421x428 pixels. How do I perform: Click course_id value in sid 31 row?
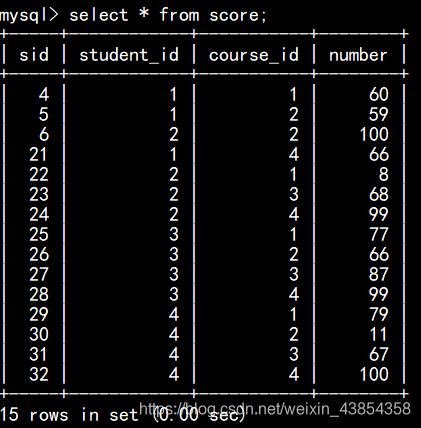click(x=294, y=354)
